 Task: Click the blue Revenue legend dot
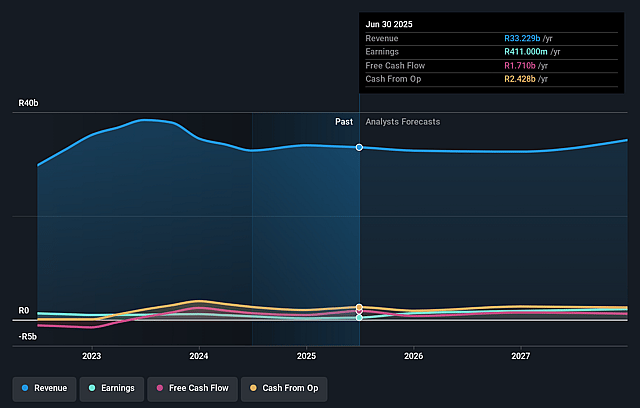[25, 387]
